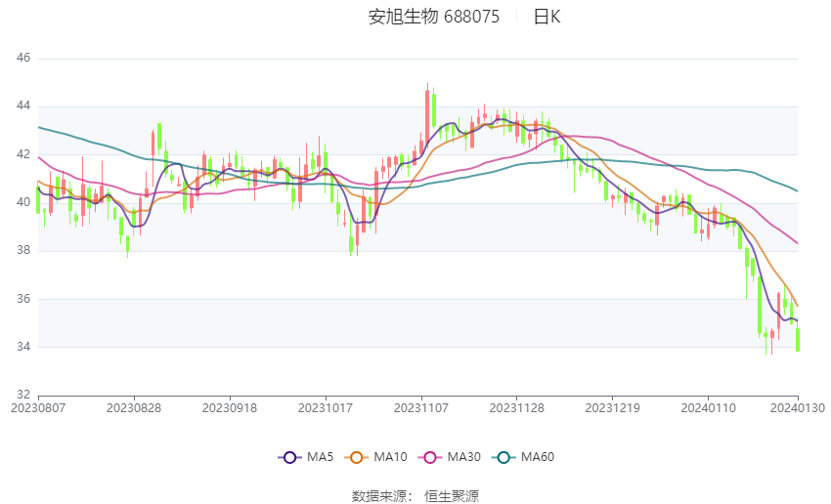The width and height of the screenshot is (831, 504).
Task: Hide the MA60 line via its label
Action: 538,457
